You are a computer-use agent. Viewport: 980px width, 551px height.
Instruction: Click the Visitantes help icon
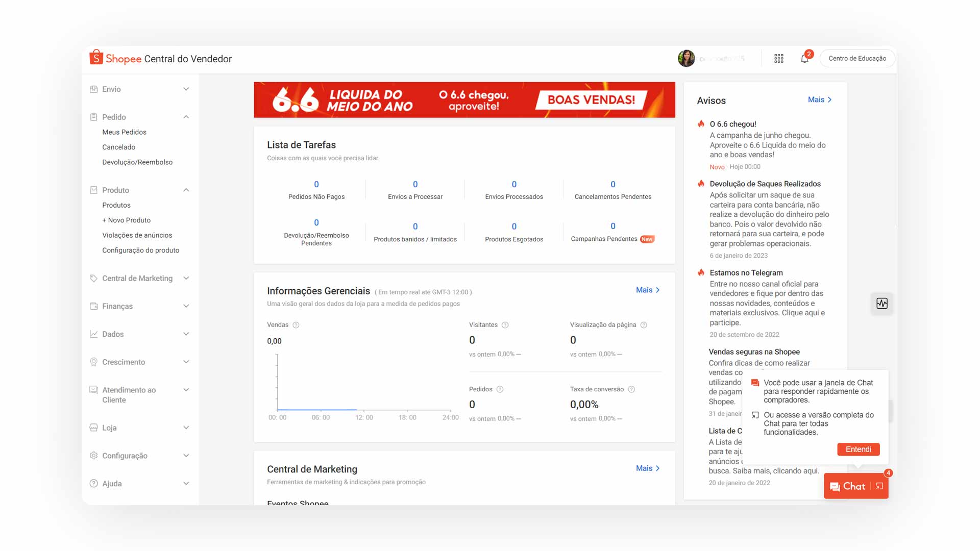point(505,325)
